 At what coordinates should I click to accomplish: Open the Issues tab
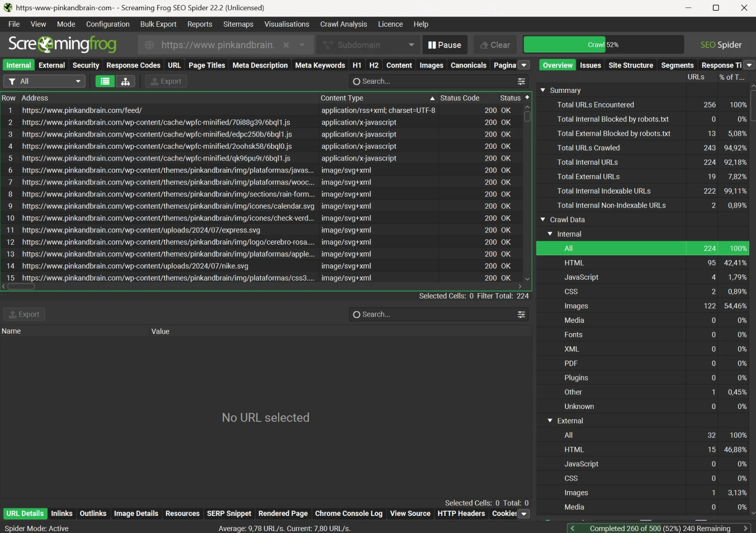[590, 65]
